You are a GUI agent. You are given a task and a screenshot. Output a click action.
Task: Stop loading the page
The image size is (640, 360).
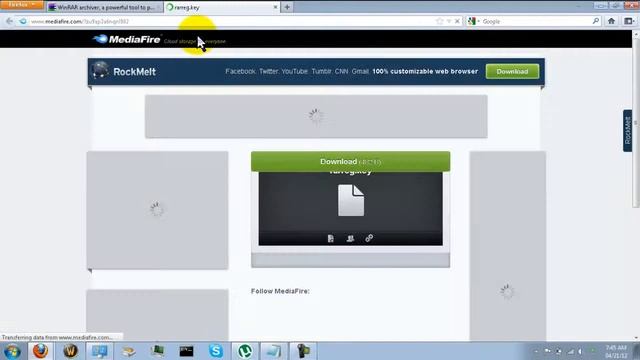pyautogui.click(x=457, y=21)
